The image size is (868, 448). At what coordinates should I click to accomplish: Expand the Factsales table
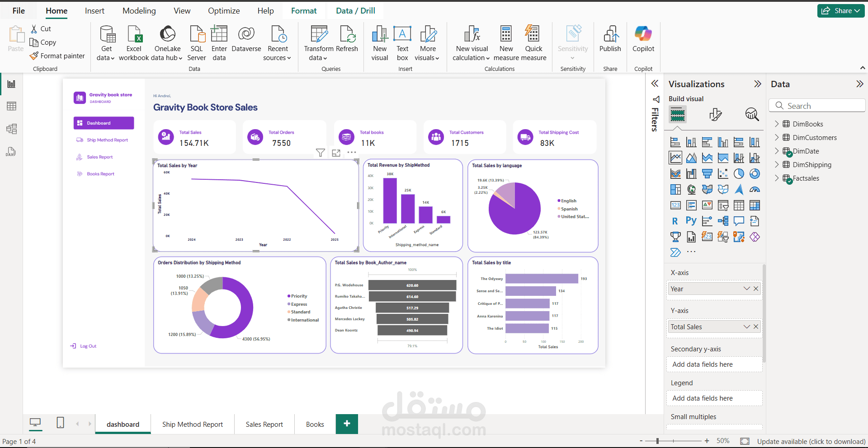click(777, 178)
